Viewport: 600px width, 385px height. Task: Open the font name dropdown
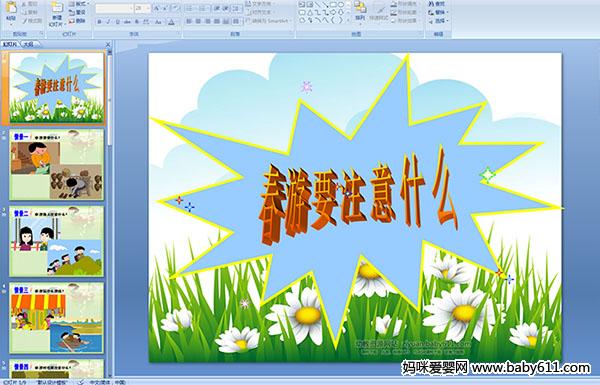[x=131, y=8]
